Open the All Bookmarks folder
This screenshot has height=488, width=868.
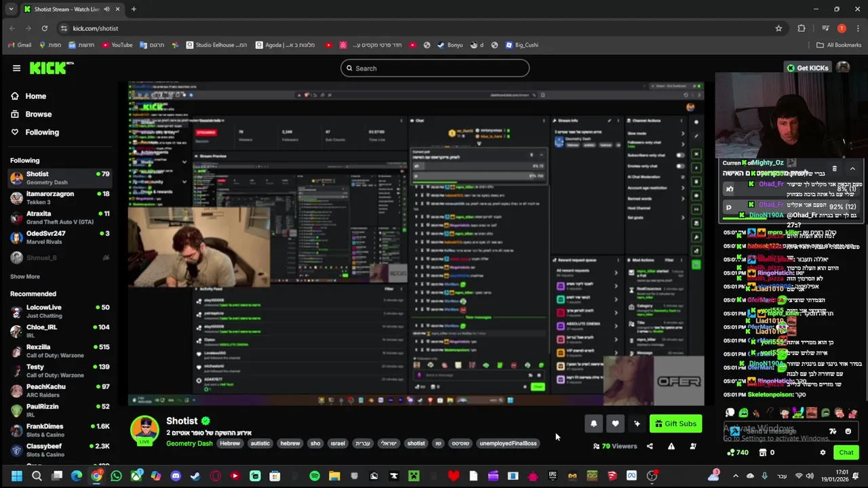(839, 45)
